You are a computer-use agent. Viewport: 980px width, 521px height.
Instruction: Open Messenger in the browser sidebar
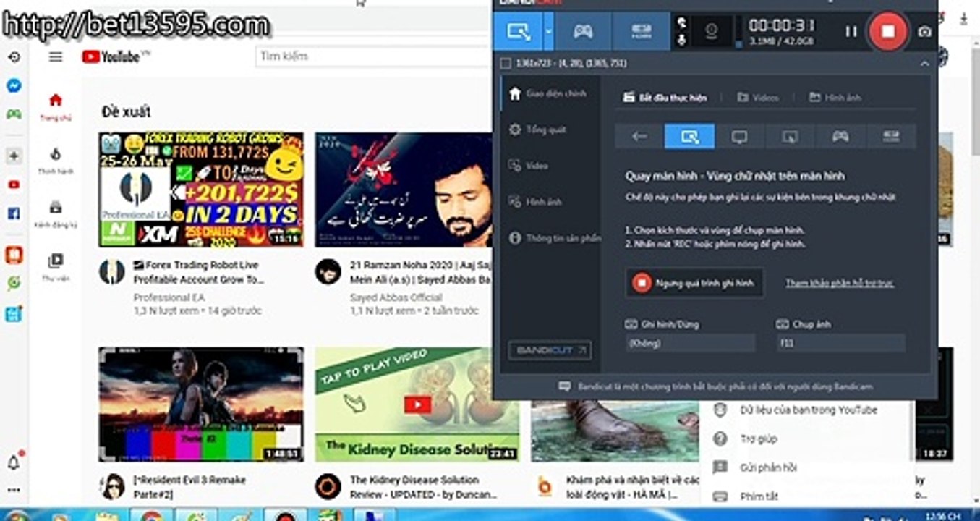14,85
